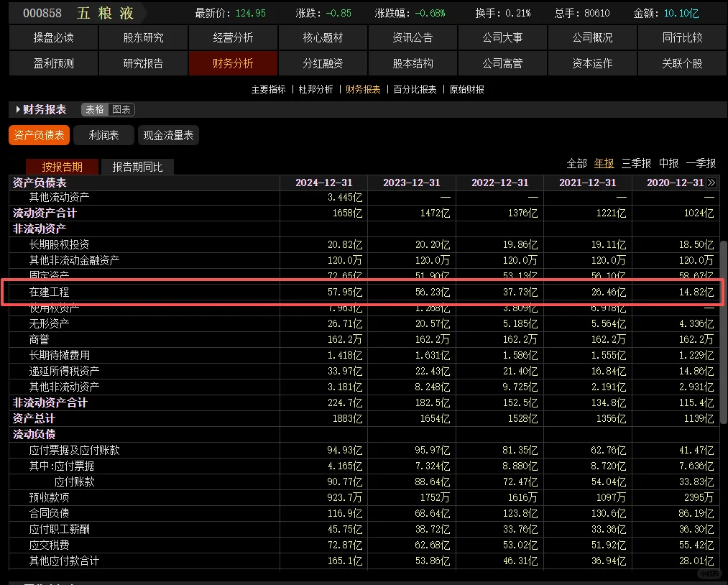Filter reports by 中报
The width and height of the screenshot is (728, 585).
coord(668,163)
